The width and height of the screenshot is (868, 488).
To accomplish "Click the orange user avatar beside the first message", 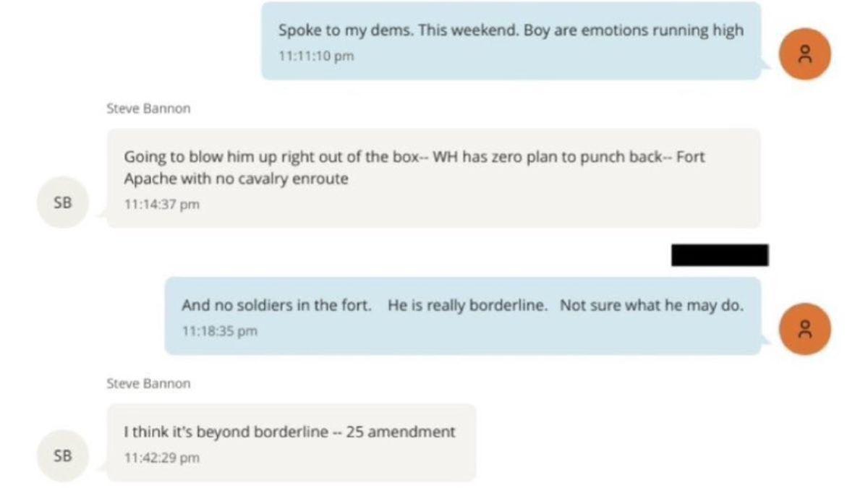I will 805,53.
